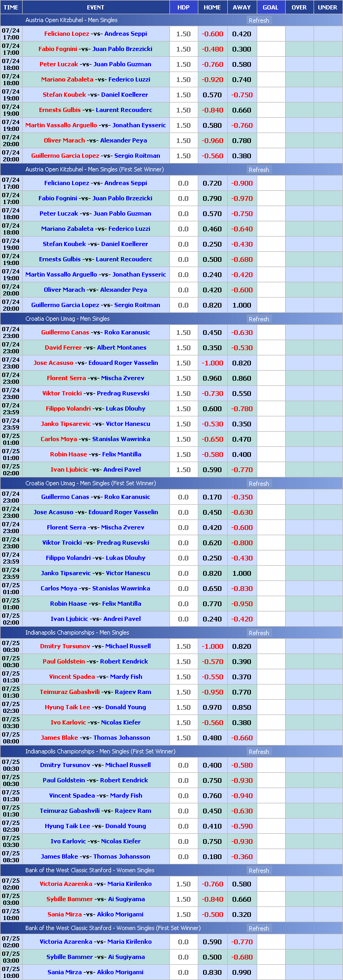The image size is (343, 980).
Task: Refresh the topmost Austria Open Men Singles section
Action: click(x=258, y=21)
